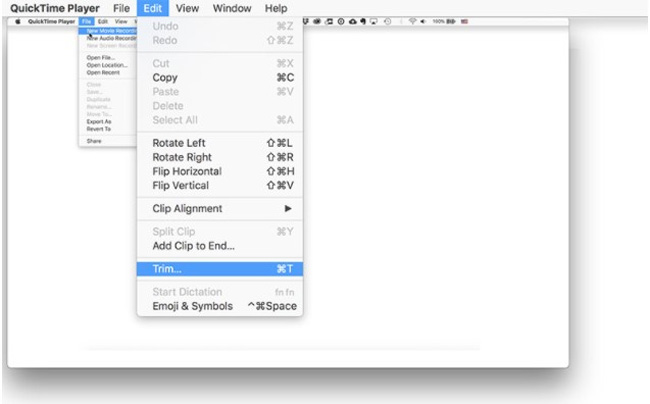Click the US flag input source icon
The width and height of the screenshot is (650, 404).
coord(464,22)
